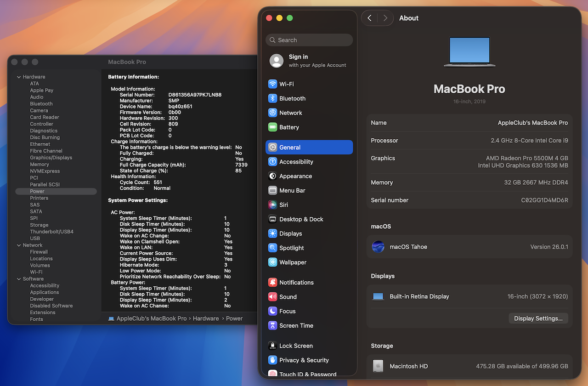This screenshot has height=386, width=588.
Task: Click the Display Settings button
Action: pos(538,318)
